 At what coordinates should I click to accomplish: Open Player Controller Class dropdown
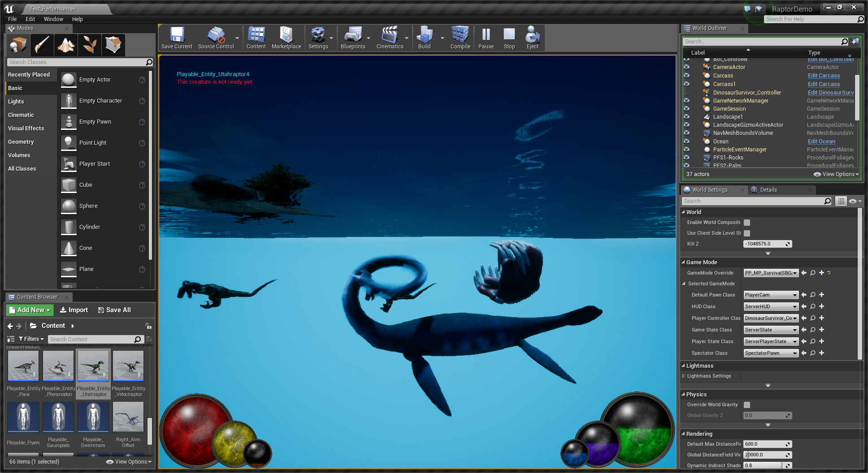pyautogui.click(x=771, y=318)
